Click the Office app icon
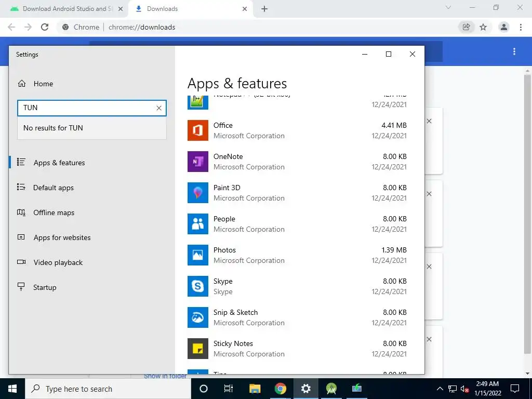This screenshot has width=532, height=399. pos(198,130)
